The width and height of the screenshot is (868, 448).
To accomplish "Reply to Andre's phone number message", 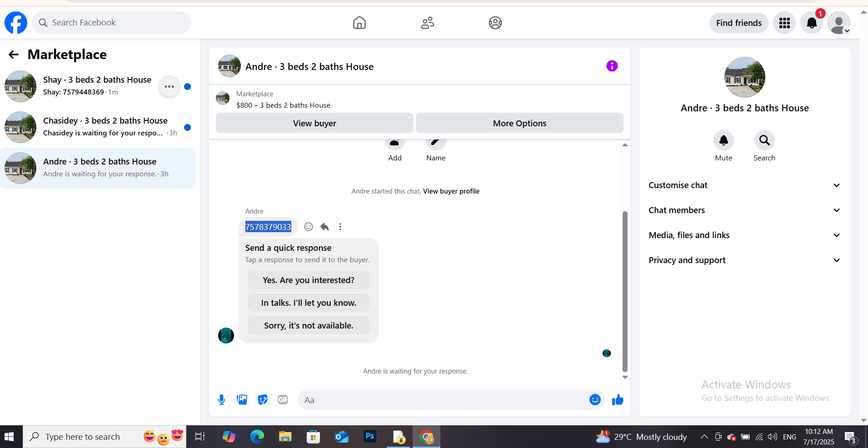I will click(324, 227).
